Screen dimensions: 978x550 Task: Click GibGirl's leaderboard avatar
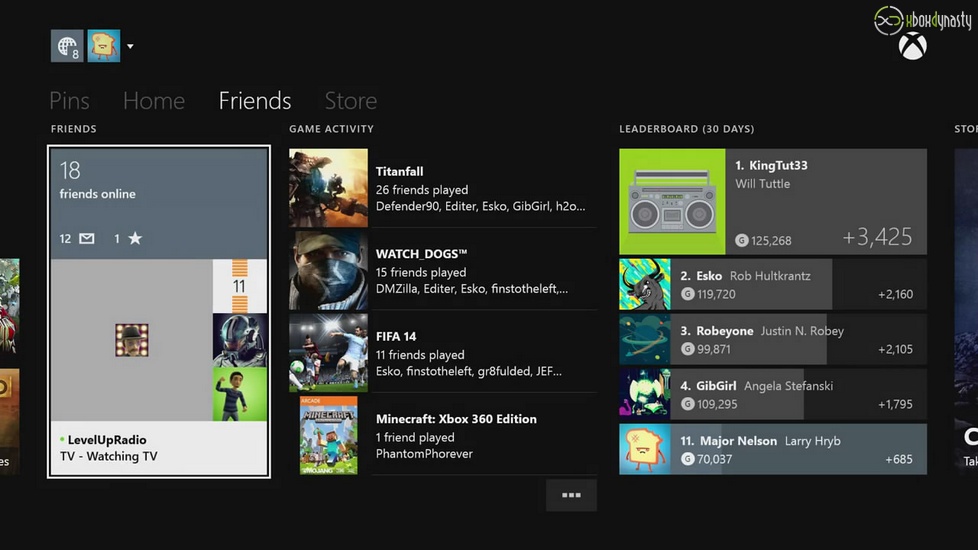point(644,392)
